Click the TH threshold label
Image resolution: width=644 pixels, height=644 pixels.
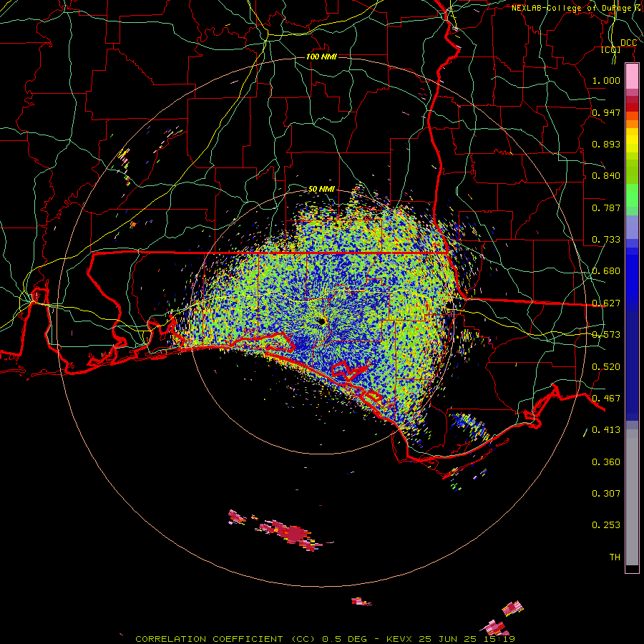615,557
